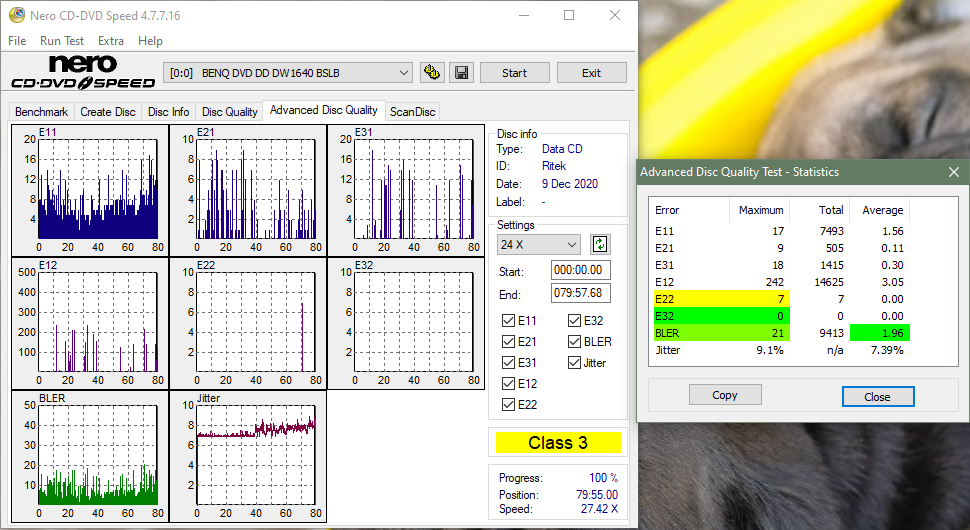The height and width of the screenshot is (530, 970).
Task: Maximize the Nero CD-DVD Speed window
Action: 569,15
